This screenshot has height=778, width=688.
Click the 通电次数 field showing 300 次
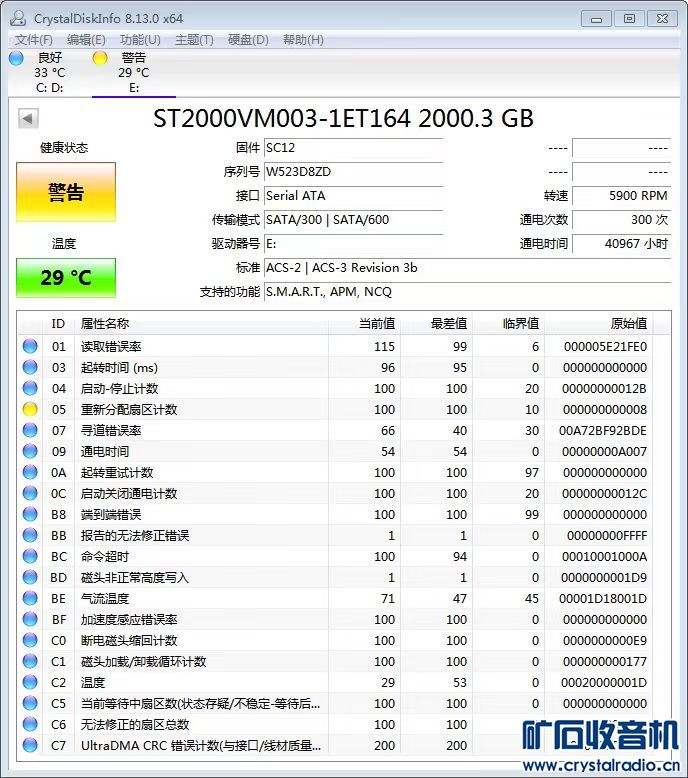pyautogui.click(x=622, y=220)
